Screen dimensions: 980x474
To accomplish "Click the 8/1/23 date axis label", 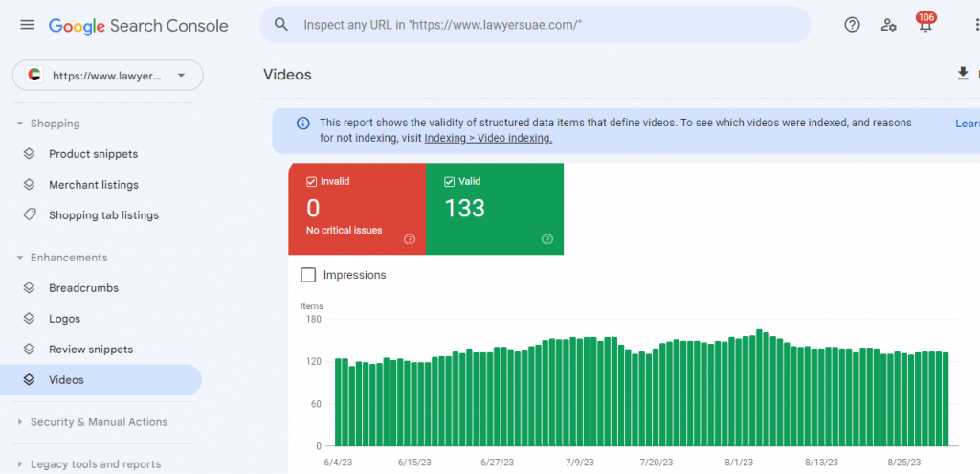I will (x=740, y=463).
